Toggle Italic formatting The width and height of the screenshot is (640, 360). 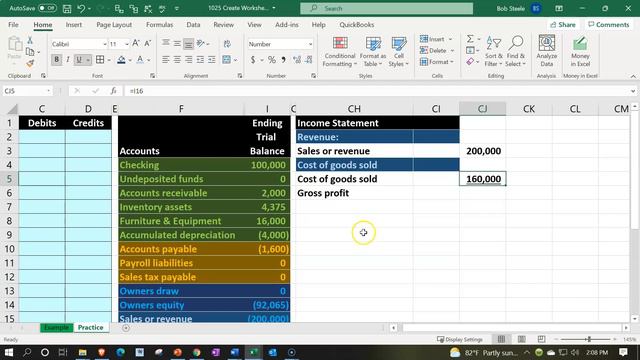[x=68, y=60]
